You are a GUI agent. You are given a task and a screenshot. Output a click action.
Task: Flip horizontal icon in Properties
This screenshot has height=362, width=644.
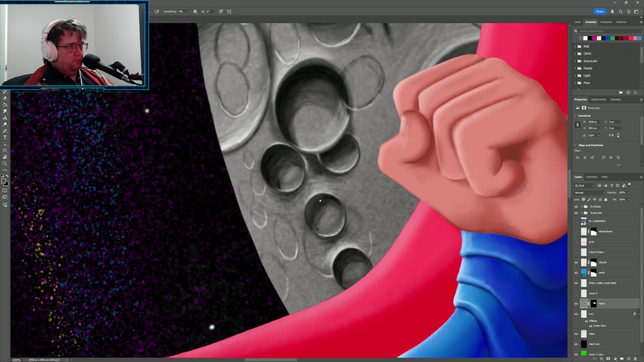click(x=611, y=135)
